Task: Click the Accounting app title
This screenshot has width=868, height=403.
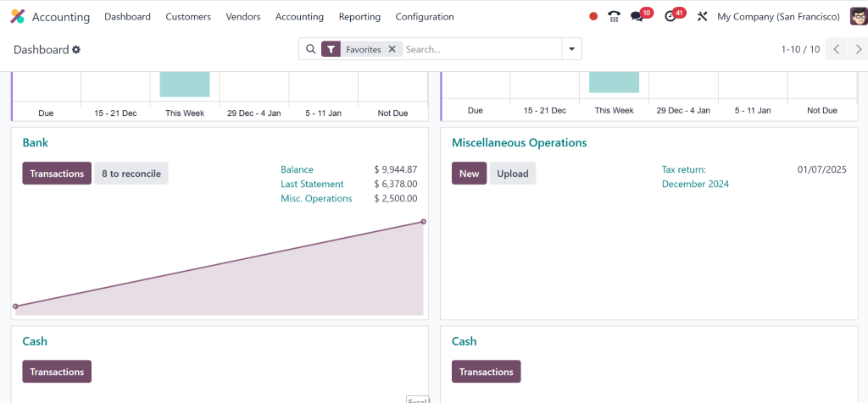Action: click(61, 17)
